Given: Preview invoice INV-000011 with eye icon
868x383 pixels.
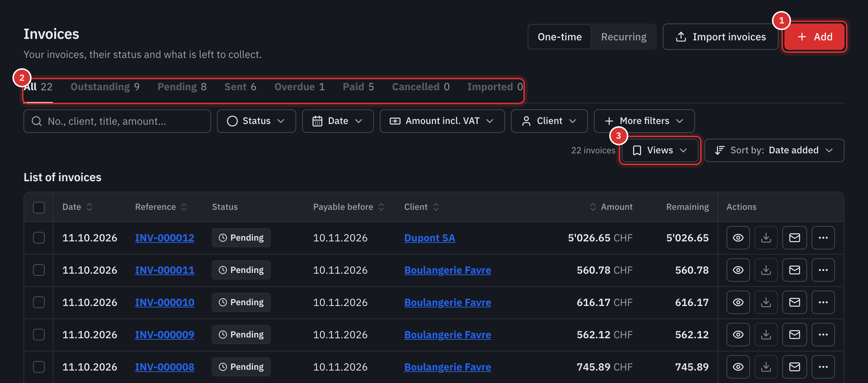Looking at the screenshot, I should point(738,270).
